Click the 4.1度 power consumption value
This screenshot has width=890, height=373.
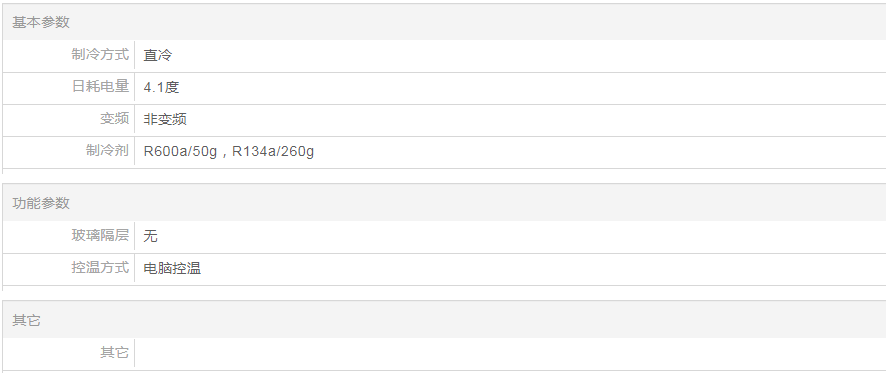click(161, 87)
